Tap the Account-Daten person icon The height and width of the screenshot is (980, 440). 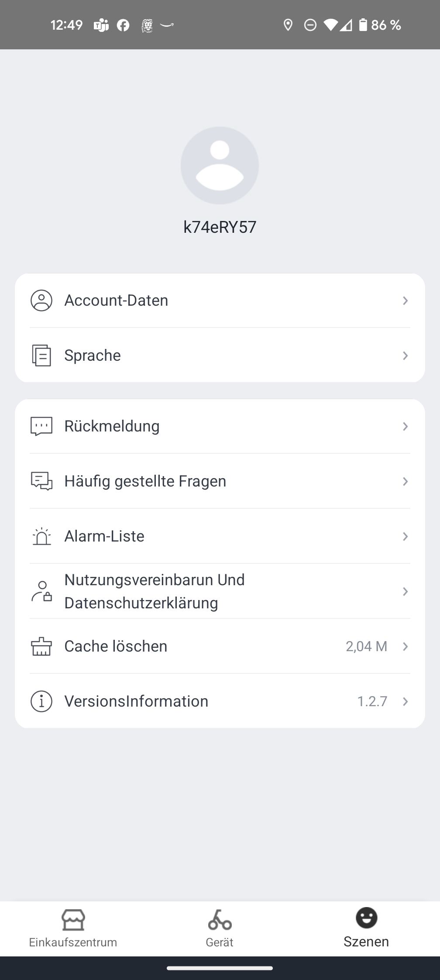41,300
